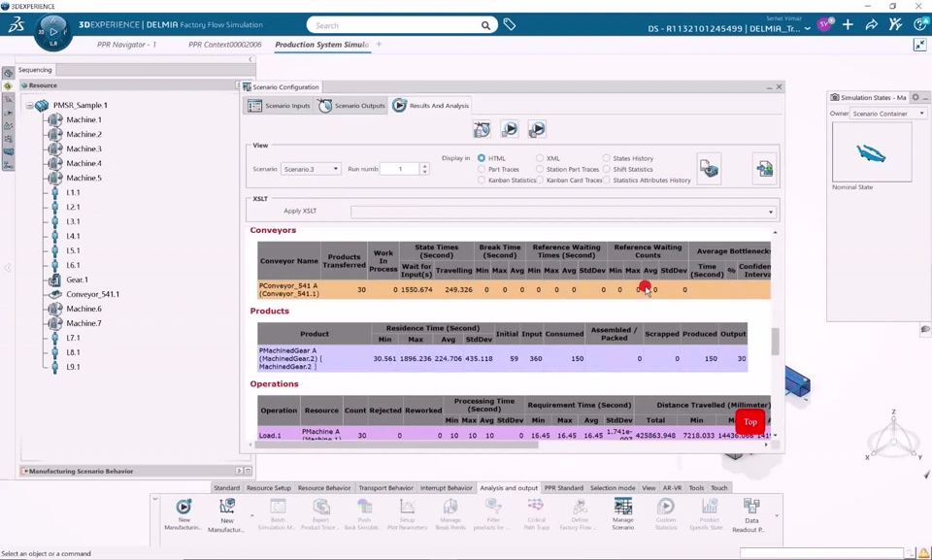Click the Run number stepper arrows
The image size is (932, 560).
tap(424, 169)
